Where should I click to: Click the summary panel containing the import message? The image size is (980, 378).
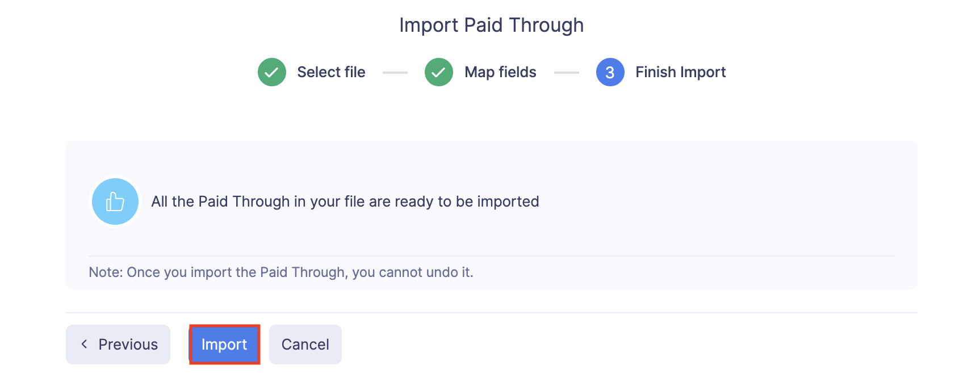tap(492, 215)
